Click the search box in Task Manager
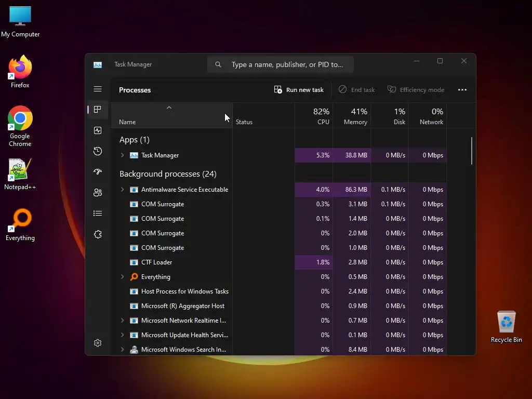The height and width of the screenshot is (399, 532). click(x=281, y=64)
